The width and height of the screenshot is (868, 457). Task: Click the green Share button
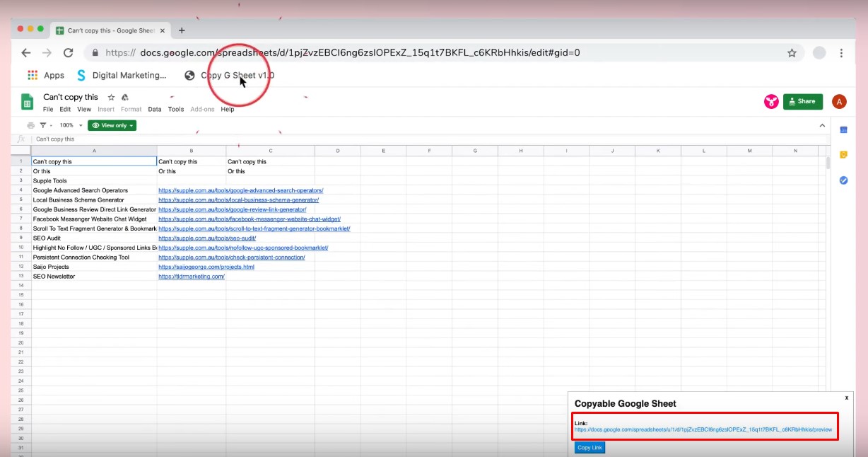tap(802, 101)
